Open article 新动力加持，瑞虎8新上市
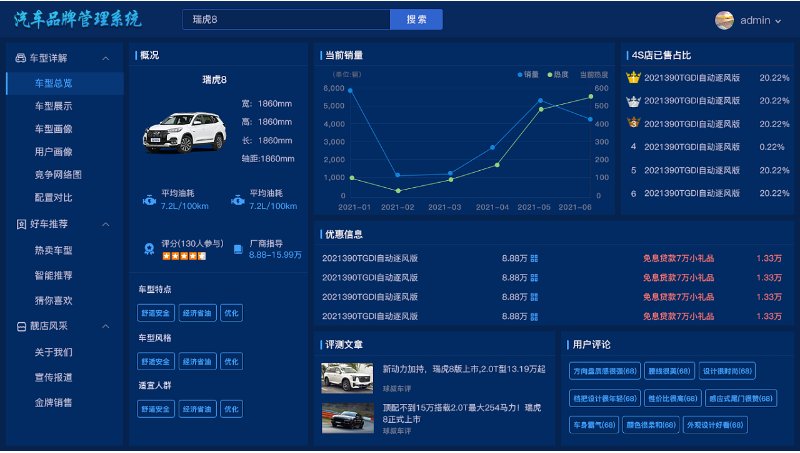 (x=464, y=369)
